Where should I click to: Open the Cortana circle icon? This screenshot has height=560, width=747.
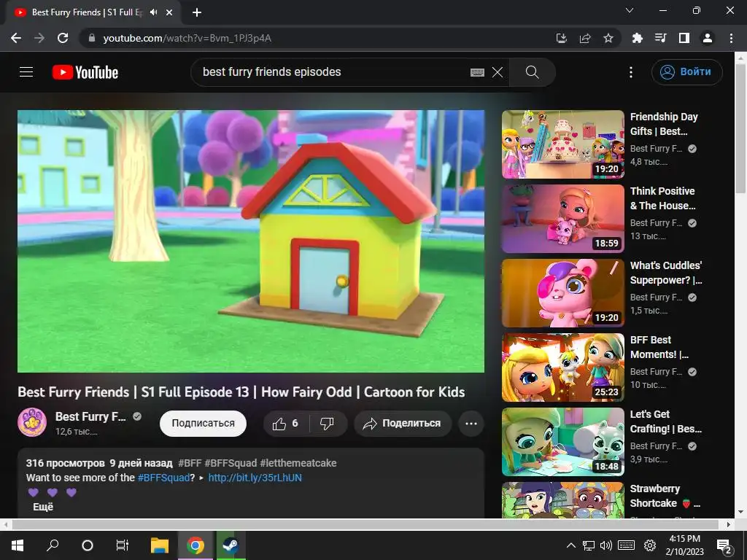(88, 545)
